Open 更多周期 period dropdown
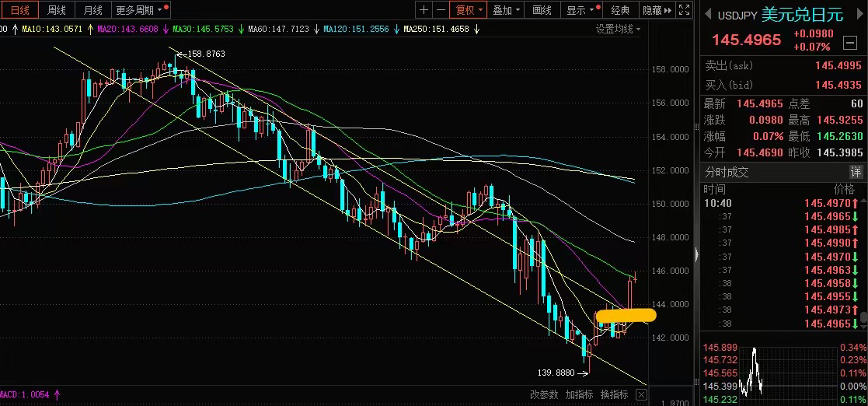 click(141, 10)
